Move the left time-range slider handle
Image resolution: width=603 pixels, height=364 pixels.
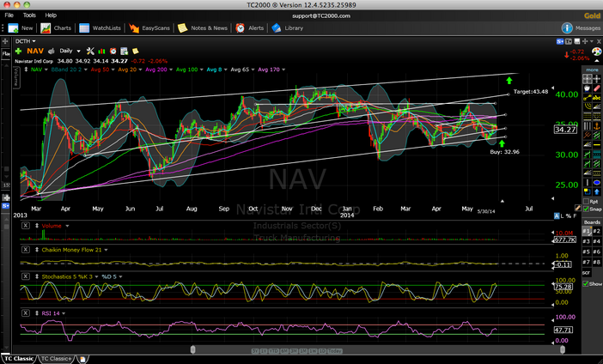(x=192, y=349)
